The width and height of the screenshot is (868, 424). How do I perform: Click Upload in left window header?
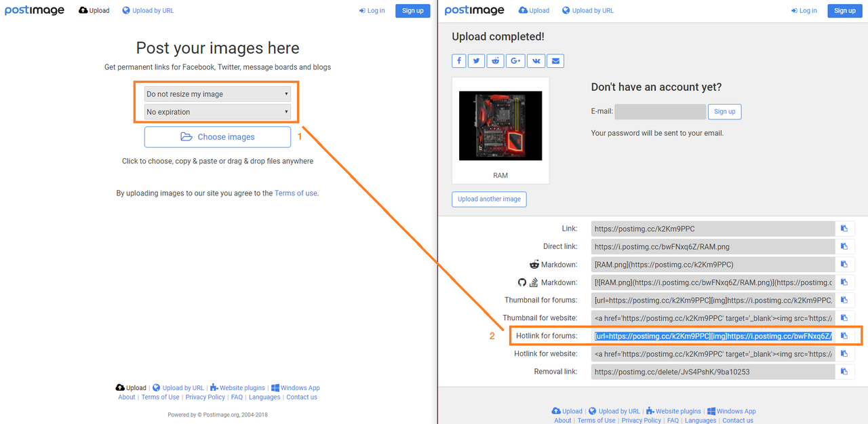click(94, 11)
